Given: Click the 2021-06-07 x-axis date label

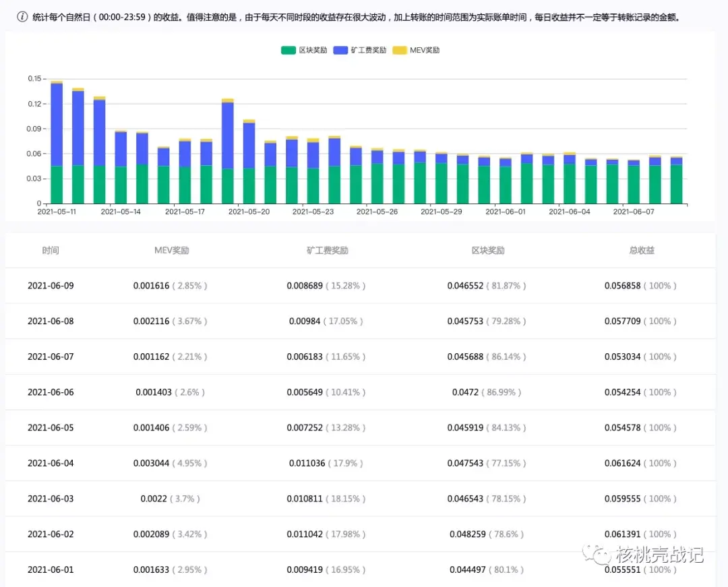Looking at the screenshot, I should 634,210.
